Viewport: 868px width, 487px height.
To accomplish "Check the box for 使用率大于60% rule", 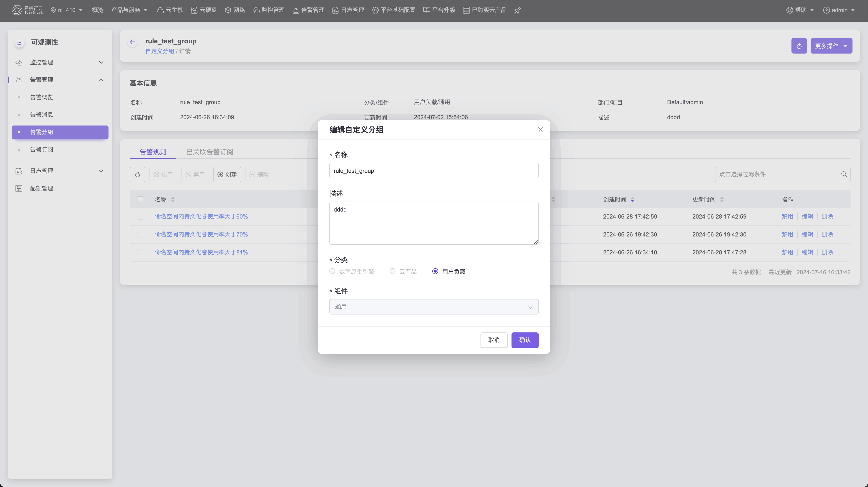I will coord(140,217).
